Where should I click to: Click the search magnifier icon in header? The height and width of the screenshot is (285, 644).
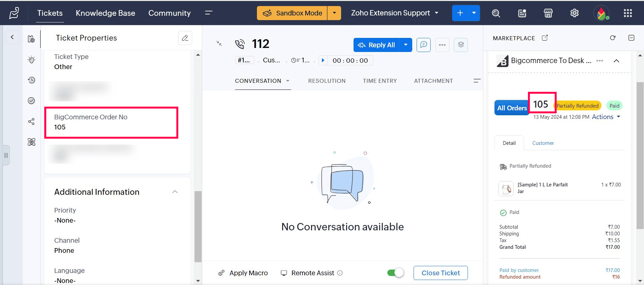(x=496, y=13)
